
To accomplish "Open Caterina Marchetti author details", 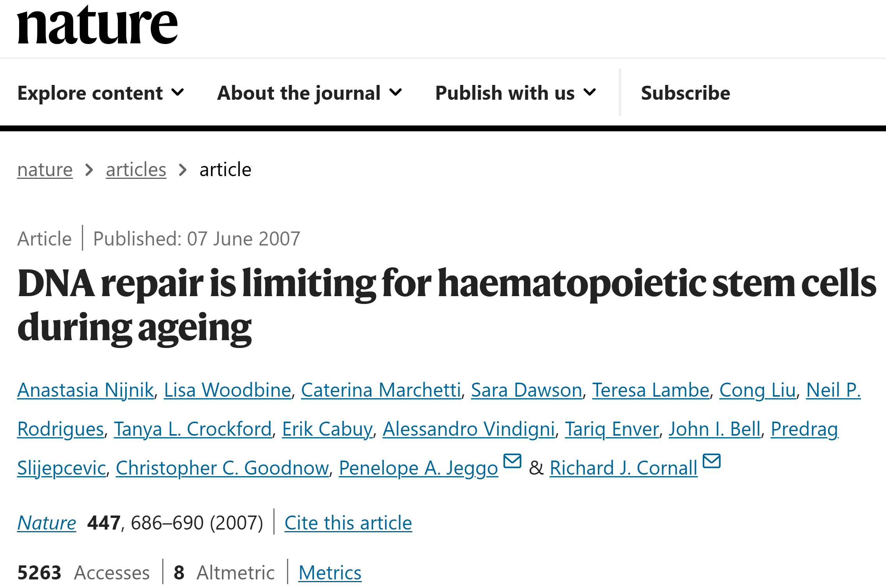I will click(381, 390).
